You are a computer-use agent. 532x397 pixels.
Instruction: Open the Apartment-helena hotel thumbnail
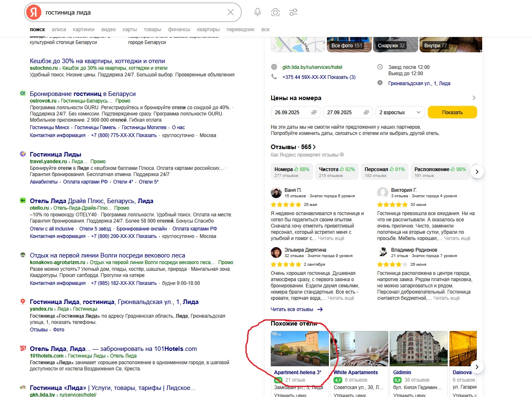point(299,348)
